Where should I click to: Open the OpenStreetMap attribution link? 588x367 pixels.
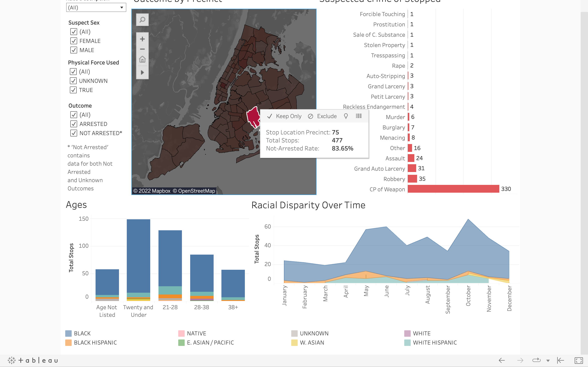click(x=196, y=191)
